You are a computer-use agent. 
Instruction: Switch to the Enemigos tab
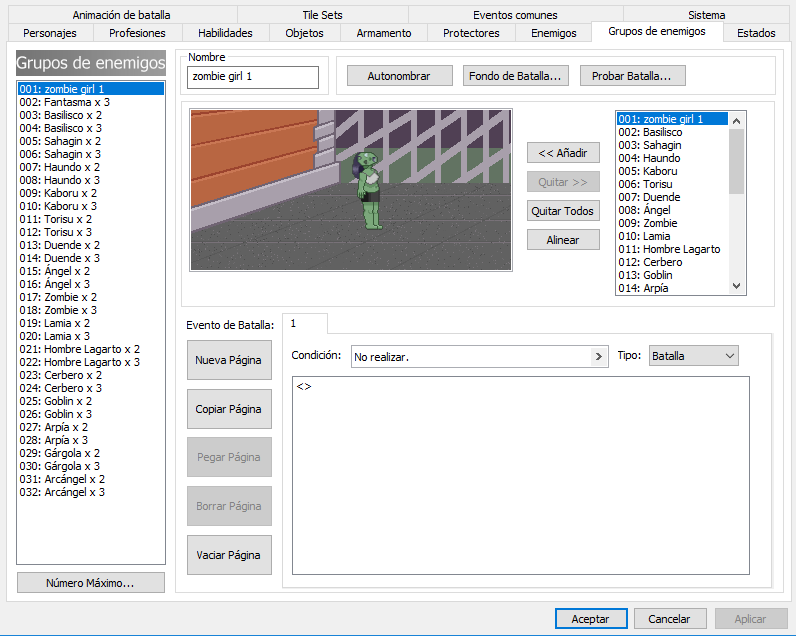pos(553,33)
